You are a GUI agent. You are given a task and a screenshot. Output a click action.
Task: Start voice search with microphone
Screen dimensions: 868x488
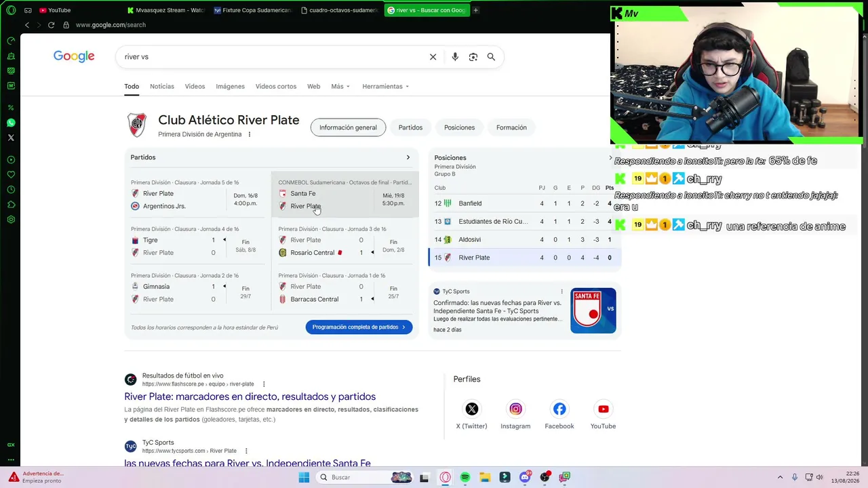point(455,57)
